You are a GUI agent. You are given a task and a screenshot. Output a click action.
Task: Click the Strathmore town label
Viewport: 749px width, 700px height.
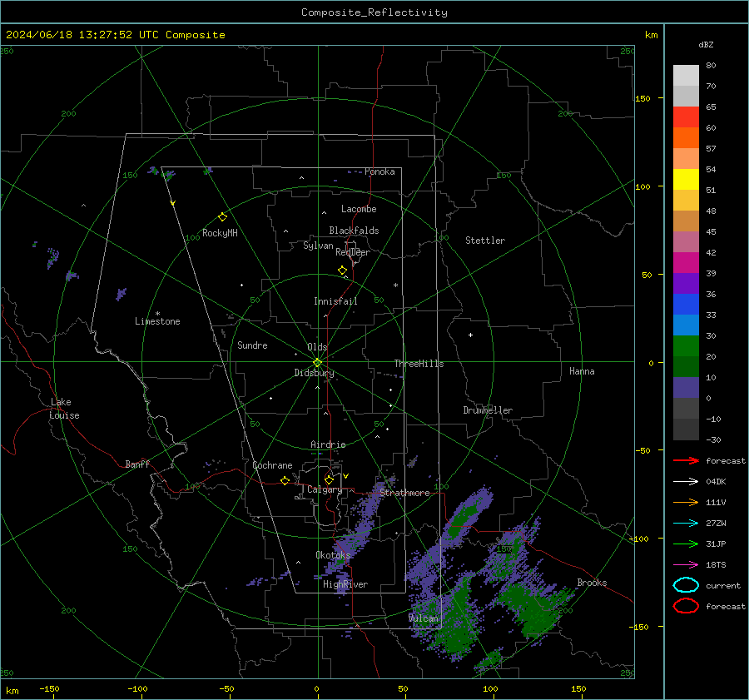404,493
